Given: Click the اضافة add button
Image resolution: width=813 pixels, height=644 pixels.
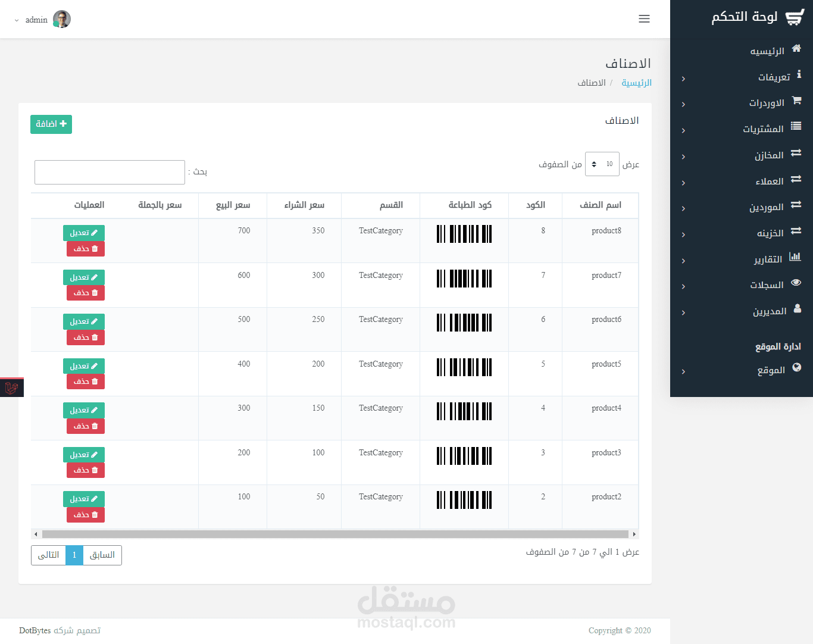Looking at the screenshot, I should coord(51,124).
